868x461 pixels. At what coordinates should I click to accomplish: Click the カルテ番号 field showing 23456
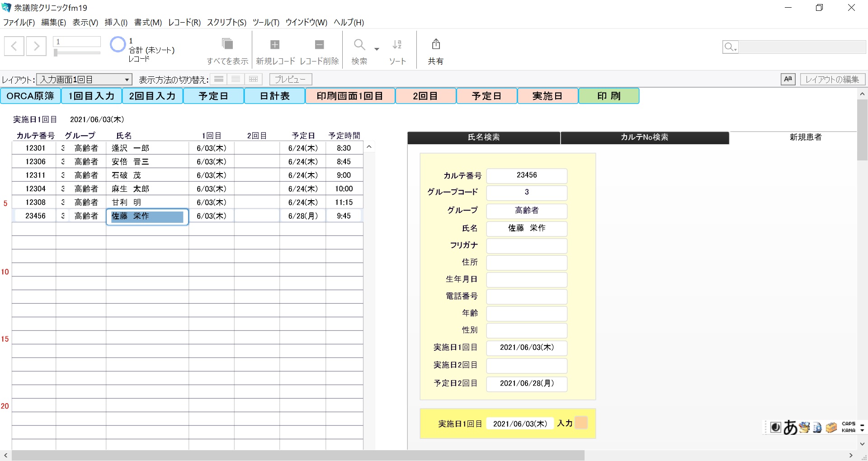point(527,175)
